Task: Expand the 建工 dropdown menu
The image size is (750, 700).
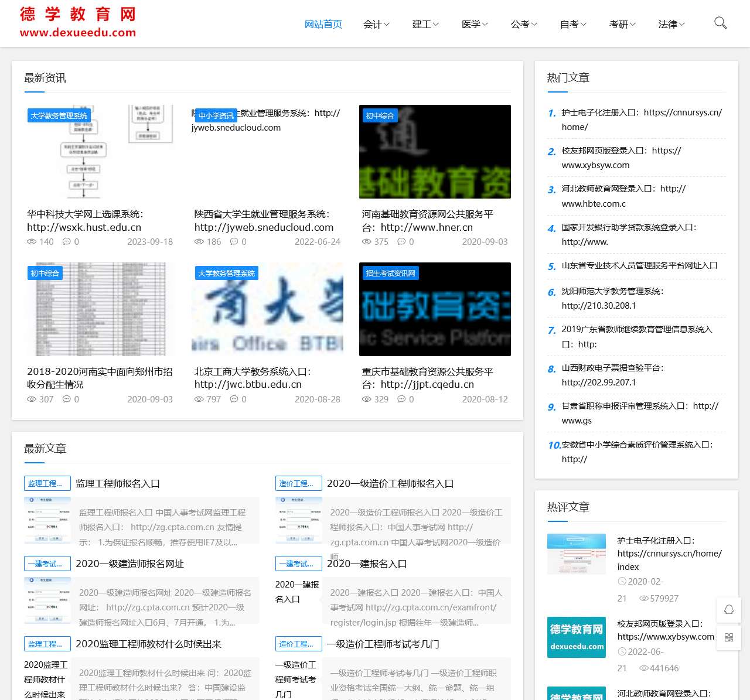Action: 426,24
